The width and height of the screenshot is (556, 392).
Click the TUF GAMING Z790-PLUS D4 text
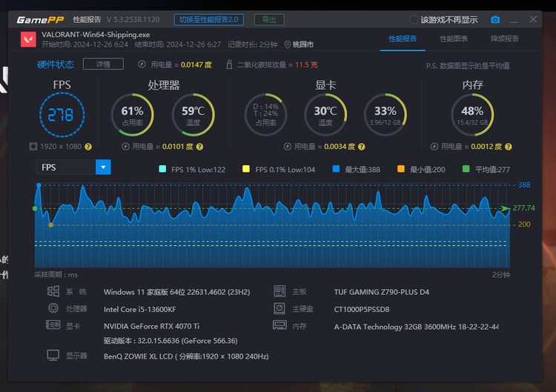(x=382, y=292)
